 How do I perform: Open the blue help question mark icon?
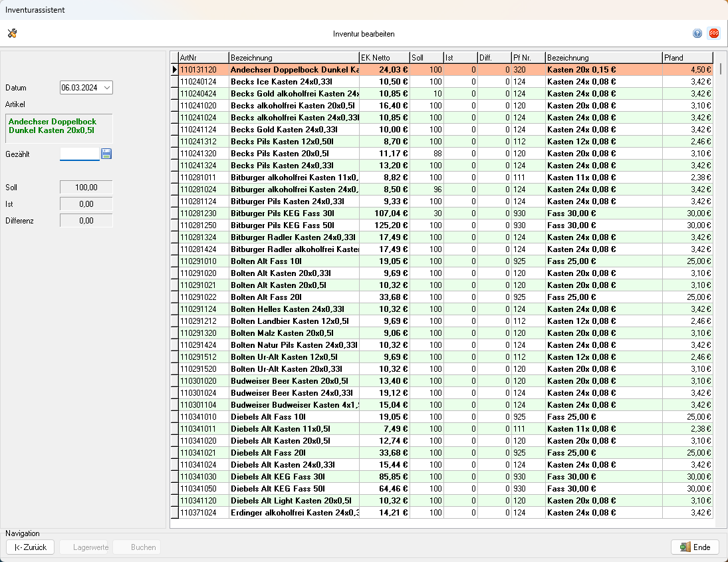coord(697,33)
